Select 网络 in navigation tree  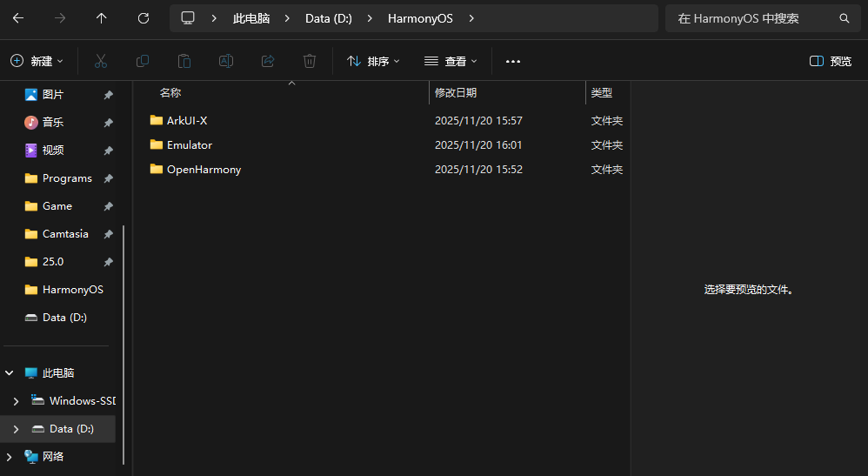[x=52, y=457]
